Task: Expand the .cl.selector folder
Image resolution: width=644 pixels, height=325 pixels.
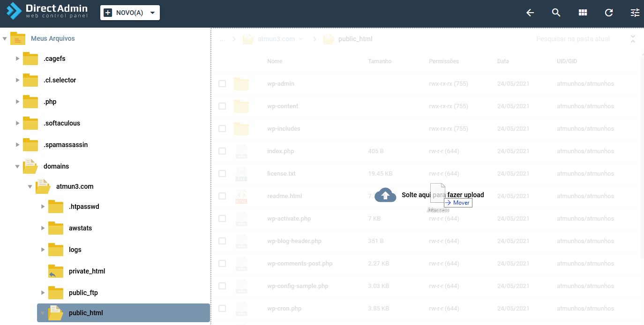Action: point(17,80)
